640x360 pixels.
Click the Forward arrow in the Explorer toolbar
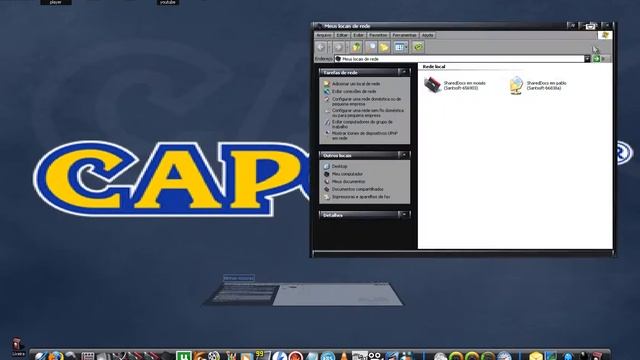point(338,47)
